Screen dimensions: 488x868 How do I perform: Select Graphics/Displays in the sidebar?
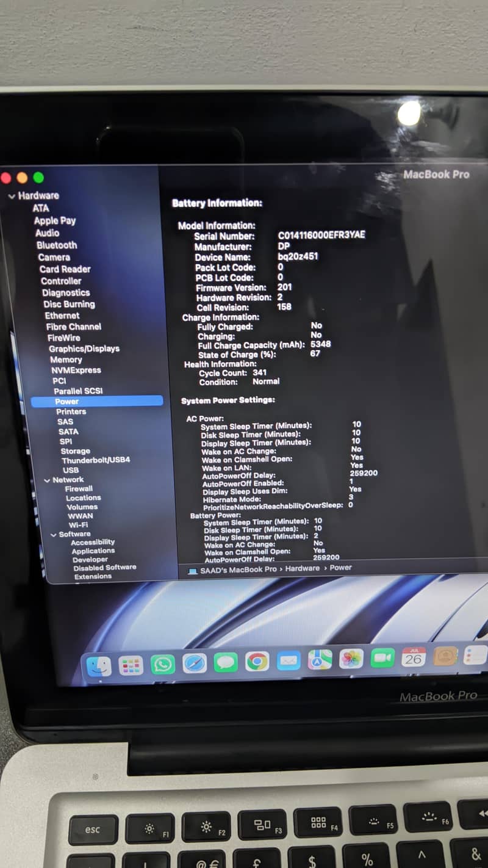pyautogui.click(x=84, y=349)
